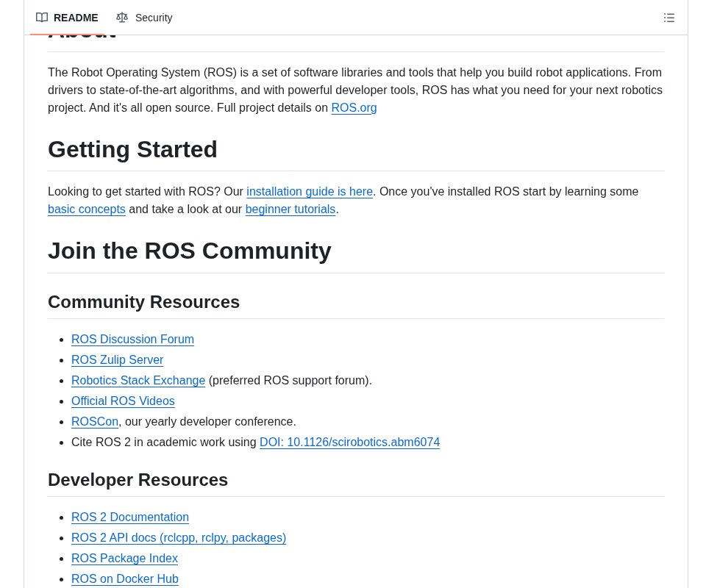
Task: Open the beginner tutorials link
Action: [290, 209]
